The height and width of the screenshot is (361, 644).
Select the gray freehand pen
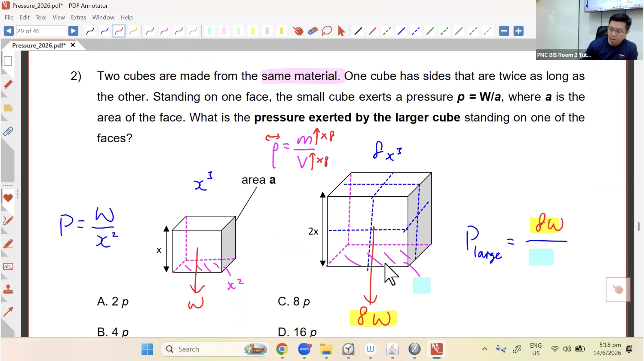pos(193,31)
